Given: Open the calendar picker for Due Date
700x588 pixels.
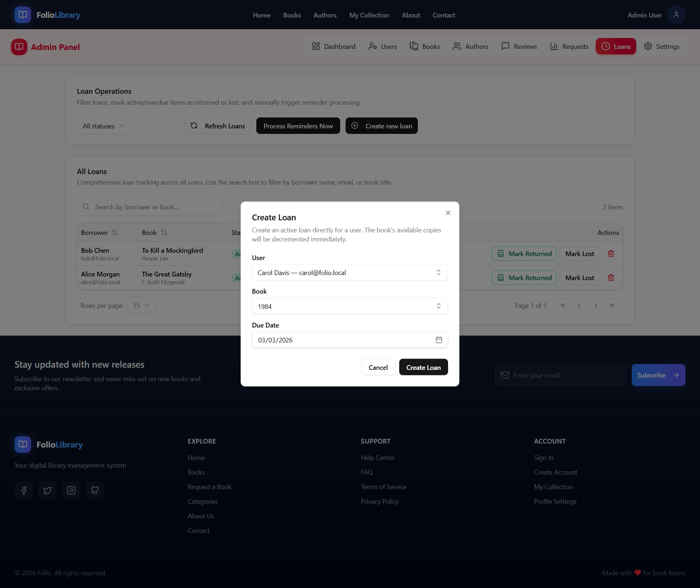Looking at the screenshot, I should pyautogui.click(x=439, y=340).
